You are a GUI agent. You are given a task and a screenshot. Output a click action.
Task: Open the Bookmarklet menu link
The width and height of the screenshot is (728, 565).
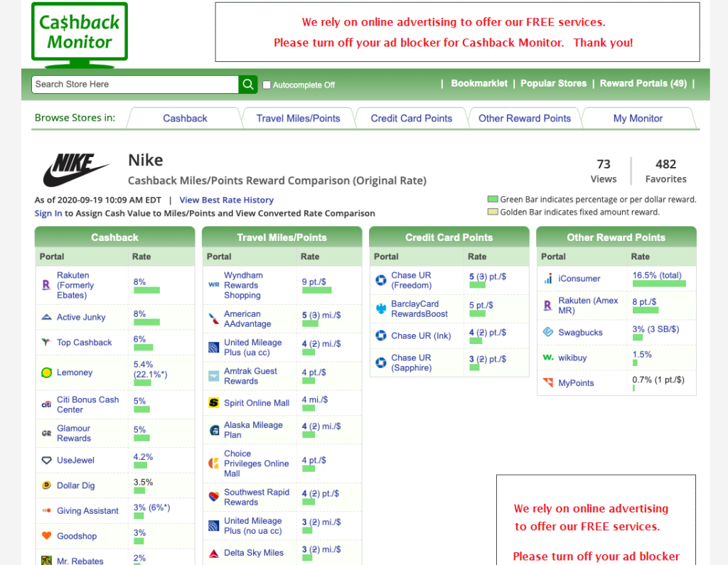tap(479, 84)
